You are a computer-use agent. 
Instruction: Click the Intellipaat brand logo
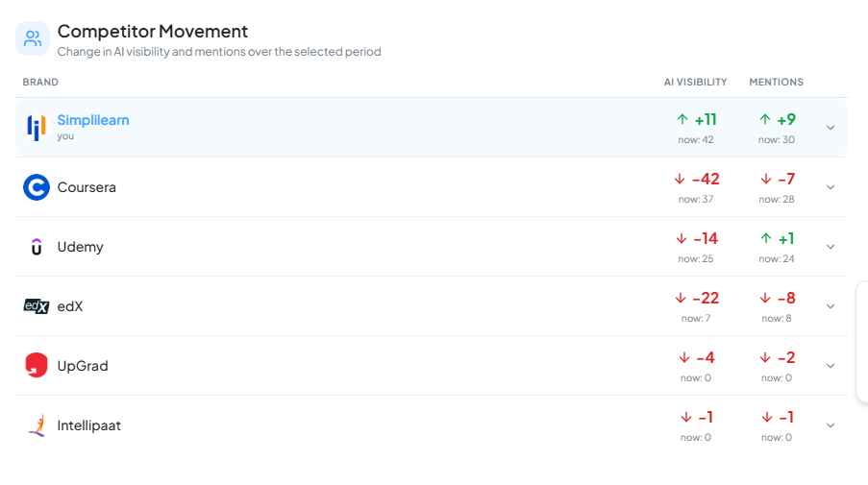tap(37, 425)
